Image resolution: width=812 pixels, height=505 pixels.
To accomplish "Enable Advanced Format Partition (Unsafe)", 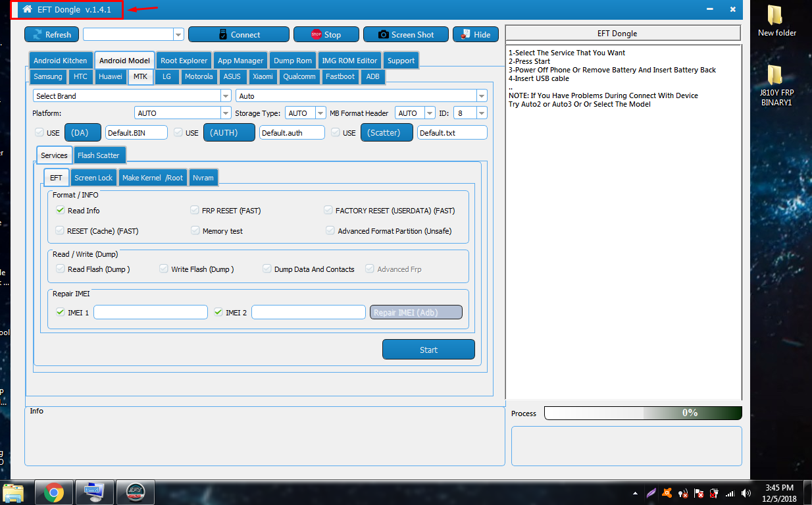I will tap(330, 231).
